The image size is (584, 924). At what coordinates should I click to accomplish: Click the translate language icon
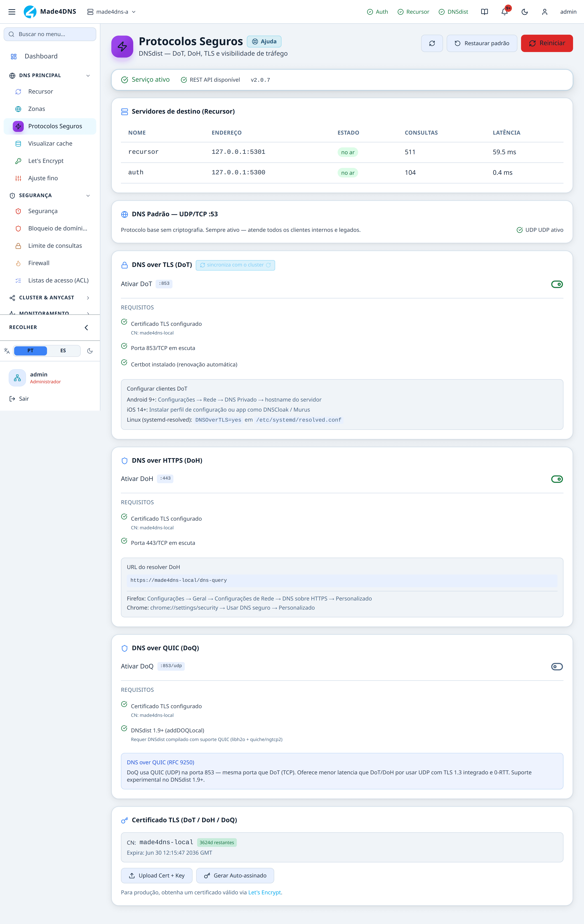click(x=7, y=351)
